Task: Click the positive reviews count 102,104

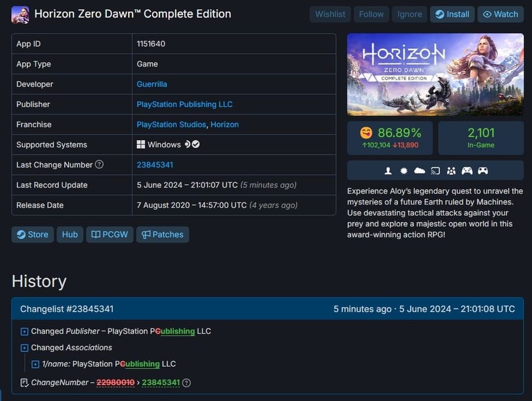Action: tap(376, 145)
